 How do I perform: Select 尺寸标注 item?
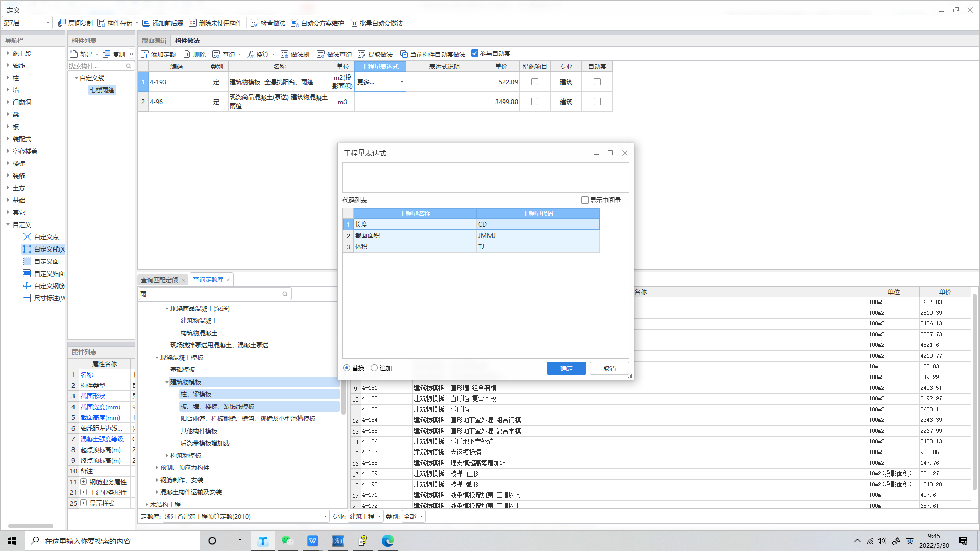pos(44,298)
